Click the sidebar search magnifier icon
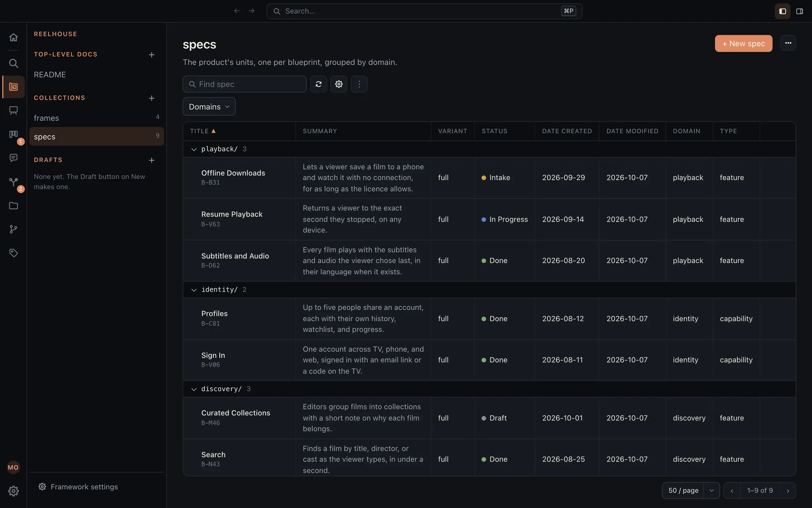 [x=14, y=63]
